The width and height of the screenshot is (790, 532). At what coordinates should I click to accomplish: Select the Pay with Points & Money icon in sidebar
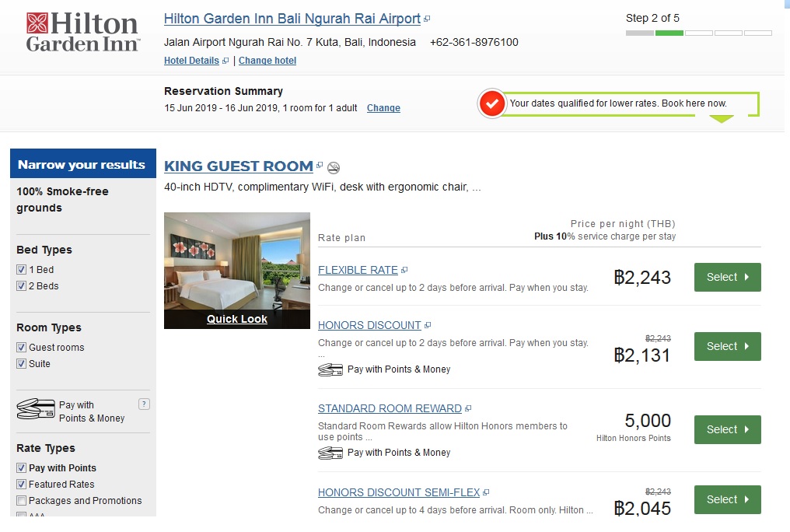[x=34, y=408]
